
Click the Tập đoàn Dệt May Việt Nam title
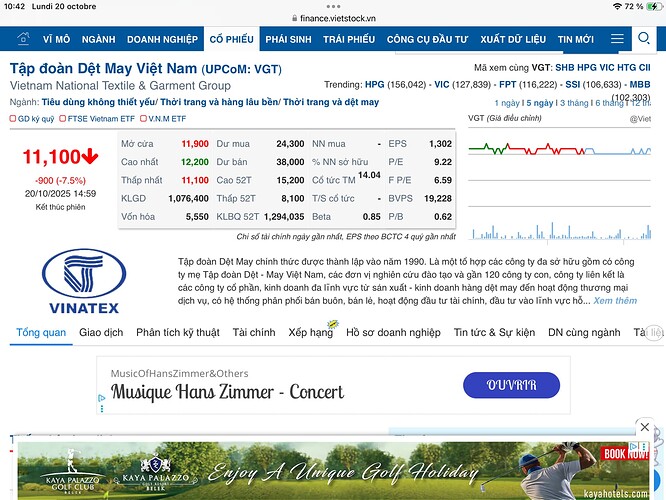click(103, 68)
